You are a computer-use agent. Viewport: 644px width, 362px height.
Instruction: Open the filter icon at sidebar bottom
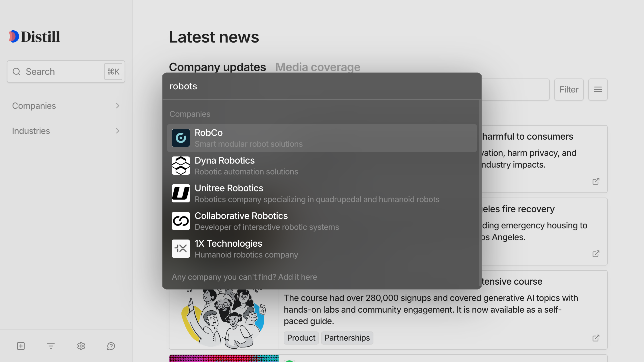pyautogui.click(x=51, y=346)
